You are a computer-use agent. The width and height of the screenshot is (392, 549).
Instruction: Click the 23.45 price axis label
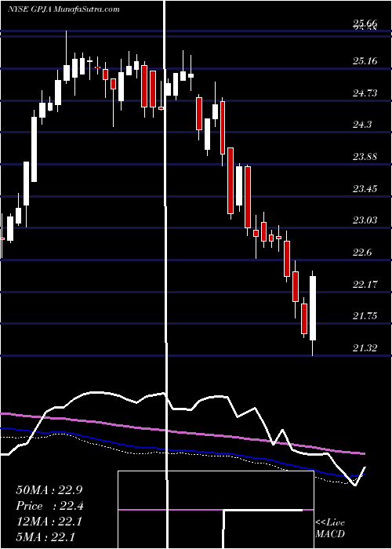click(x=365, y=189)
